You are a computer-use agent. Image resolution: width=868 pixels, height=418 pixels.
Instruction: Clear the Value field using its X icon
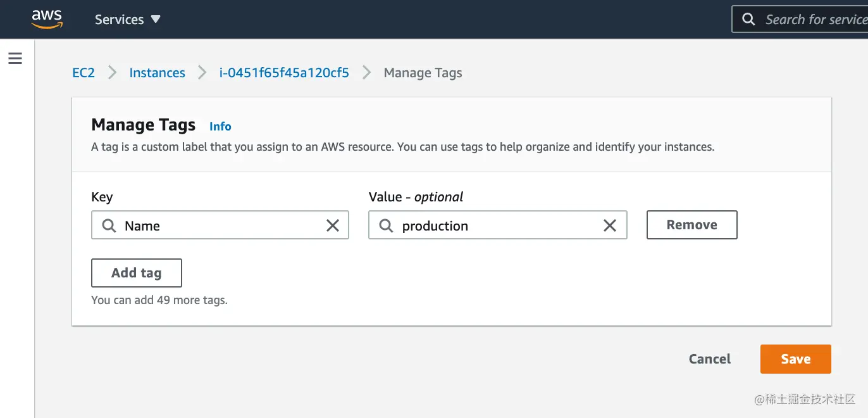click(x=609, y=225)
